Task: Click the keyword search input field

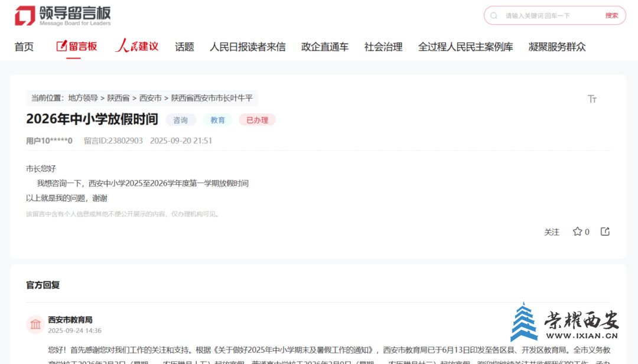Action: click(549, 16)
